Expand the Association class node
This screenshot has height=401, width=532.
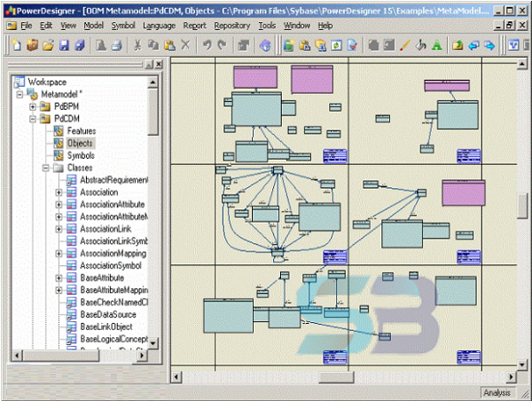tap(59, 193)
